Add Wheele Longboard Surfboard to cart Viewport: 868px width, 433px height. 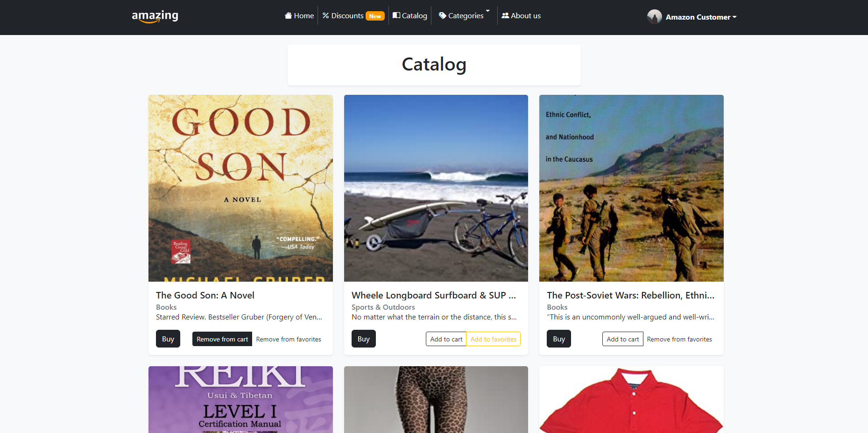(x=446, y=339)
